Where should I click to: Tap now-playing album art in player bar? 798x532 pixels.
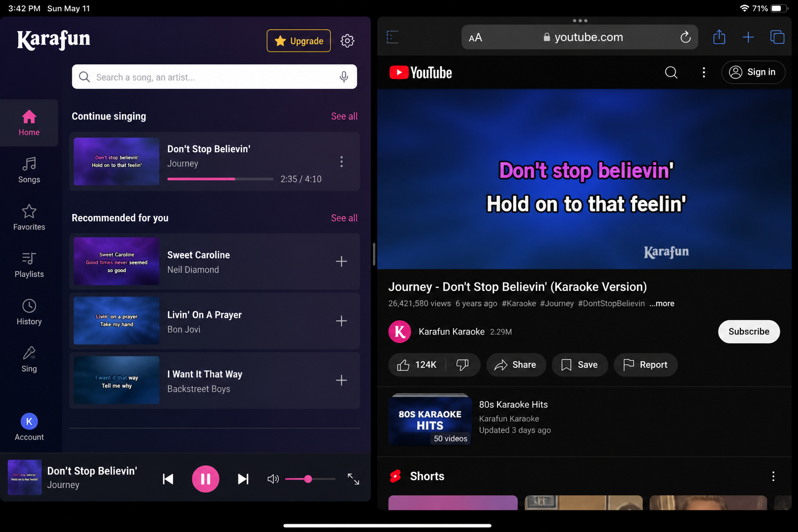click(x=24, y=477)
